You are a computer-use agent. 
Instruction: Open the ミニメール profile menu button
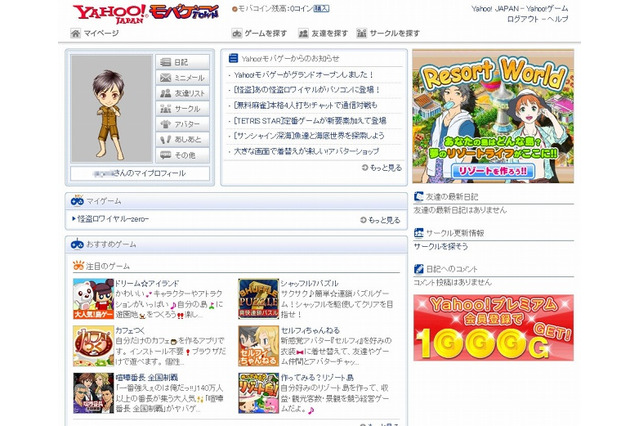pos(182,78)
